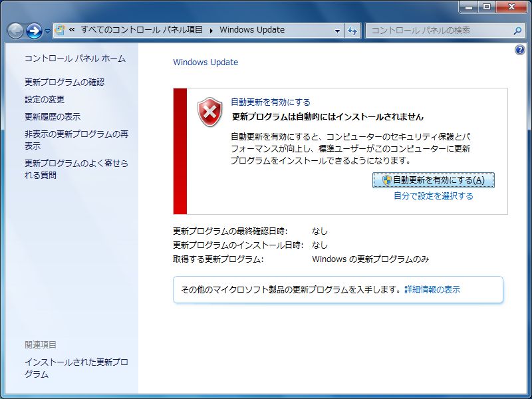The image size is (532, 399).
Task: Expand the address bar history dropdown
Action: coord(337,31)
